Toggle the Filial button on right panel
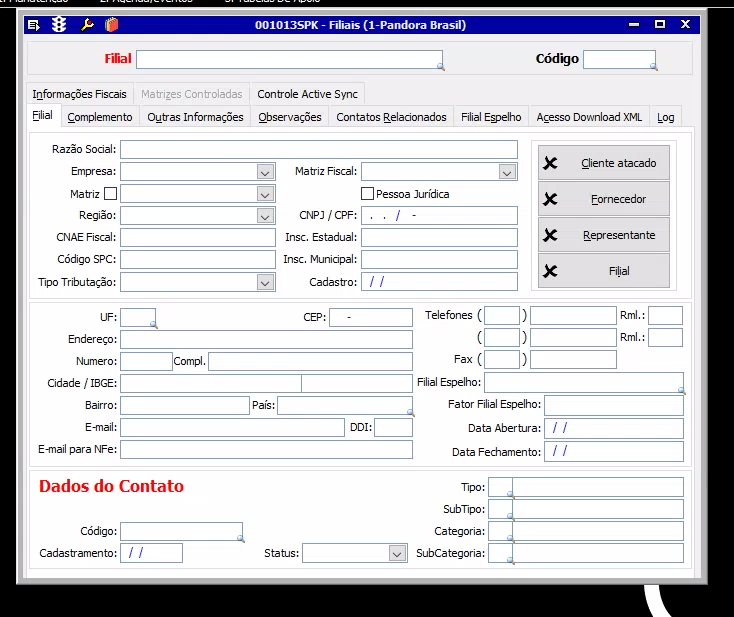 click(x=603, y=271)
